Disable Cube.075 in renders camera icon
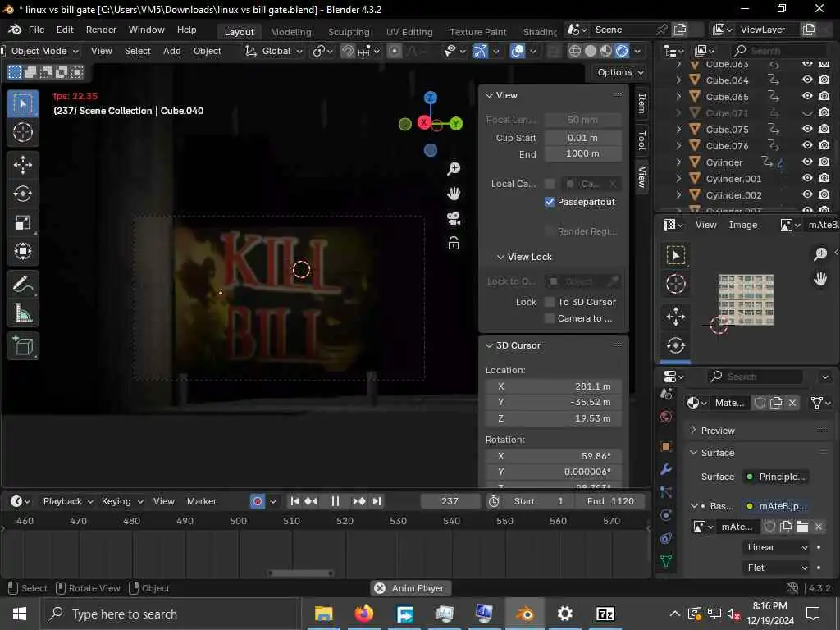The image size is (840, 630). (x=824, y=129)
